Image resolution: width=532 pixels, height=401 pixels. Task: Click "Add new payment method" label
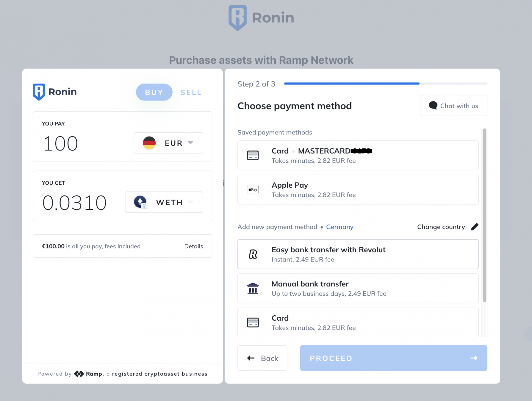coord(277,227)
